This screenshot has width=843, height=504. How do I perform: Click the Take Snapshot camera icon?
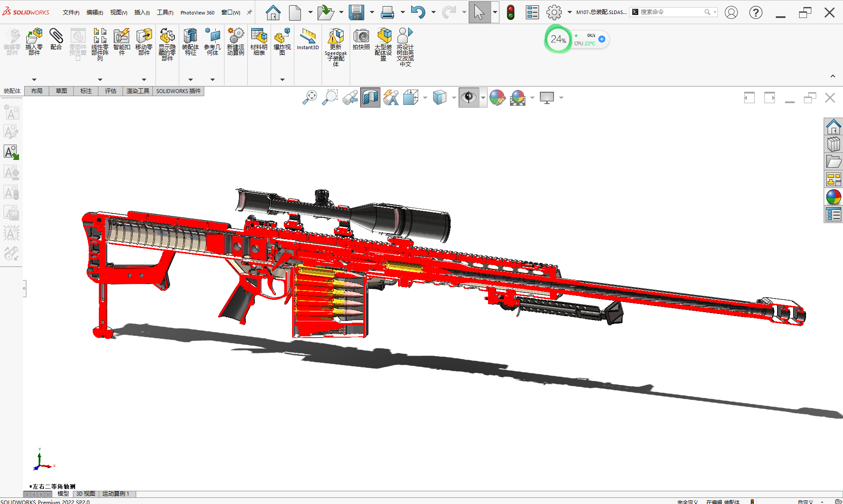click(361, 39)
